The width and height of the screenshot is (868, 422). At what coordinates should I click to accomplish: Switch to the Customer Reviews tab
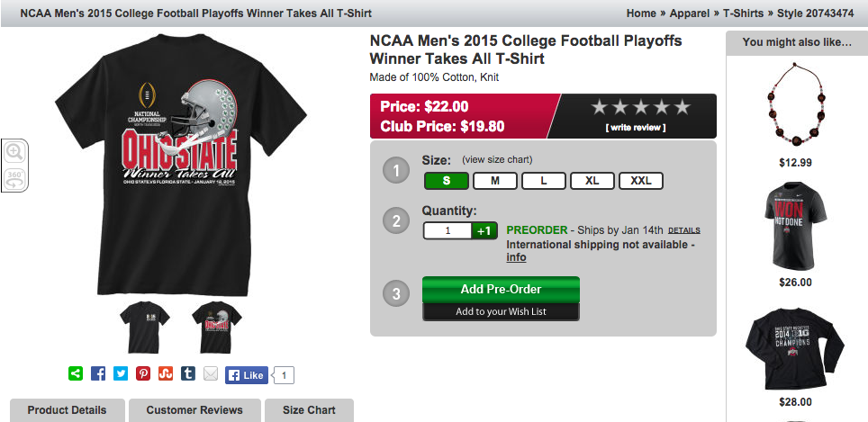point(194,410)
